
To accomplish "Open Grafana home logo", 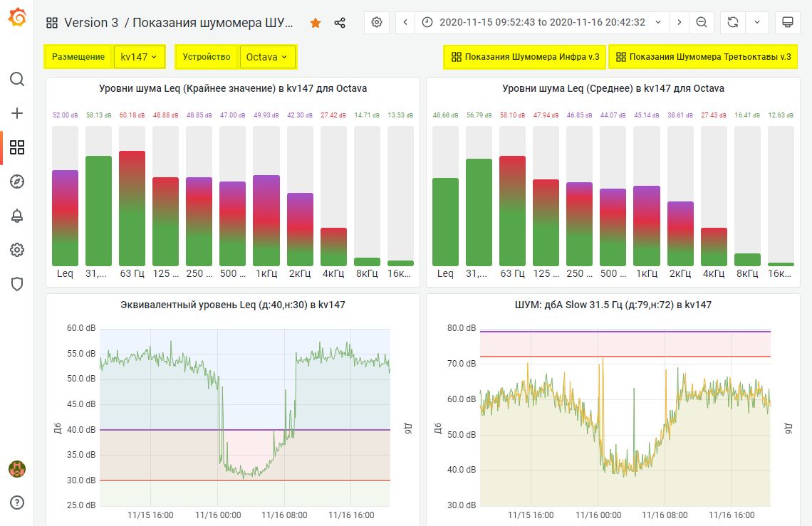I will pyautogui.click(x=17, y=17).
